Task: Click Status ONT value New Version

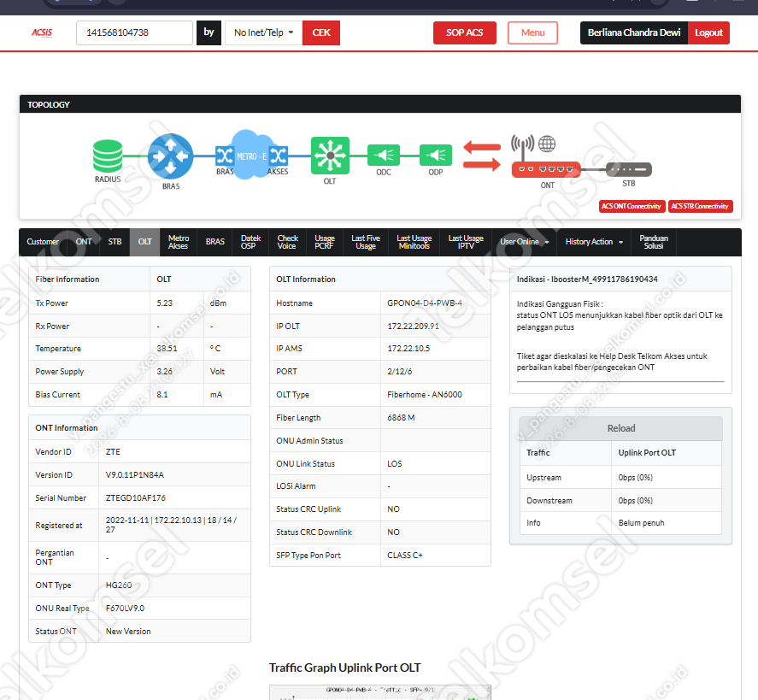Action: [128, 632]
